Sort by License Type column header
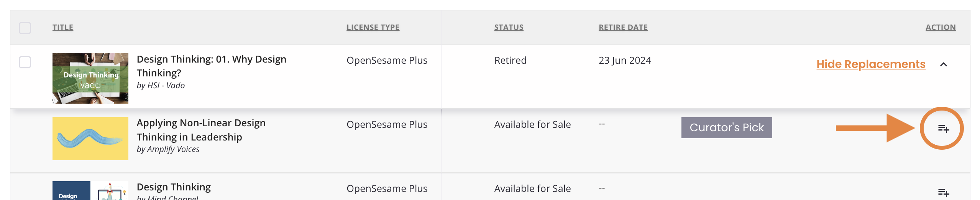The width and height of the screenshot is (980, 200). [x=373, y=27]
